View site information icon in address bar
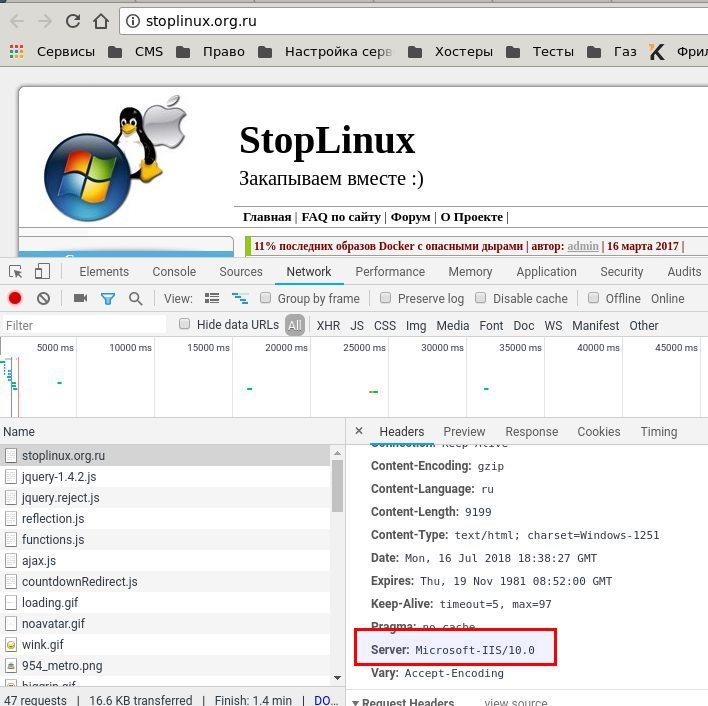Screen dimensions: 708x706 pyautogui.click(x=133, y=21)
